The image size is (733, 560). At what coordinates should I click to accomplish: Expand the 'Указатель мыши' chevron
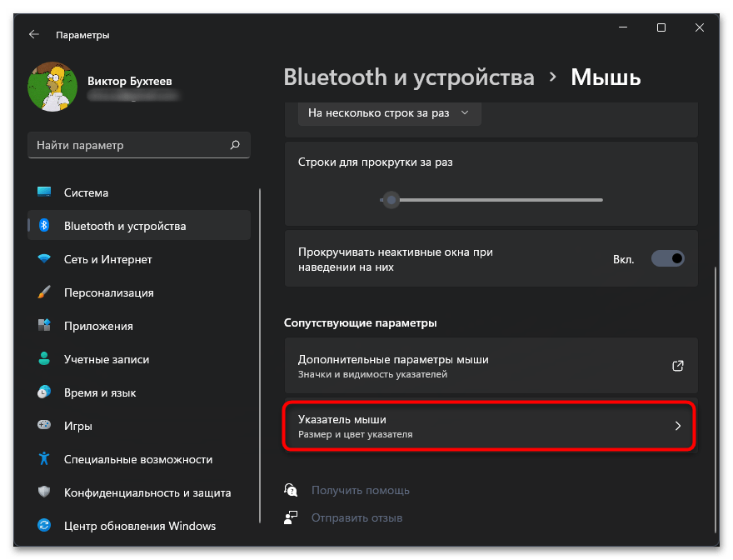point(677,426)
